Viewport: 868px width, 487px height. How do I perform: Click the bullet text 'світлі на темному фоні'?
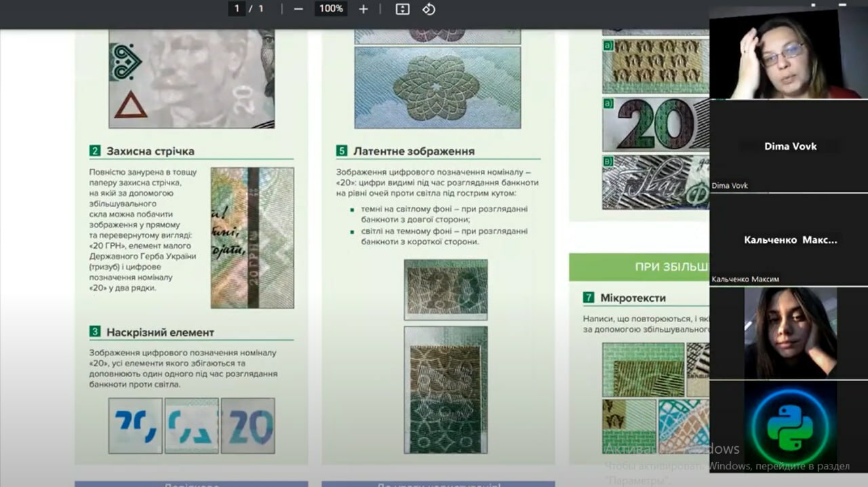coord(444,236)
